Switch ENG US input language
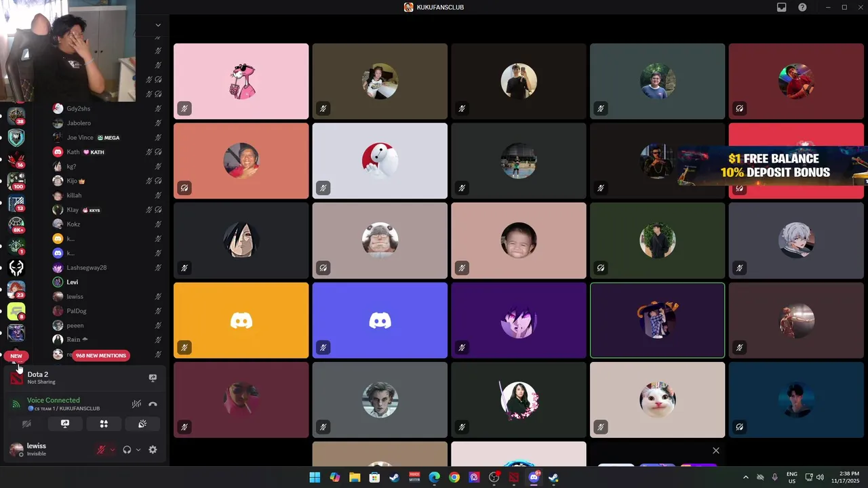This screenshot has height=488, width=868. (792, 477)
